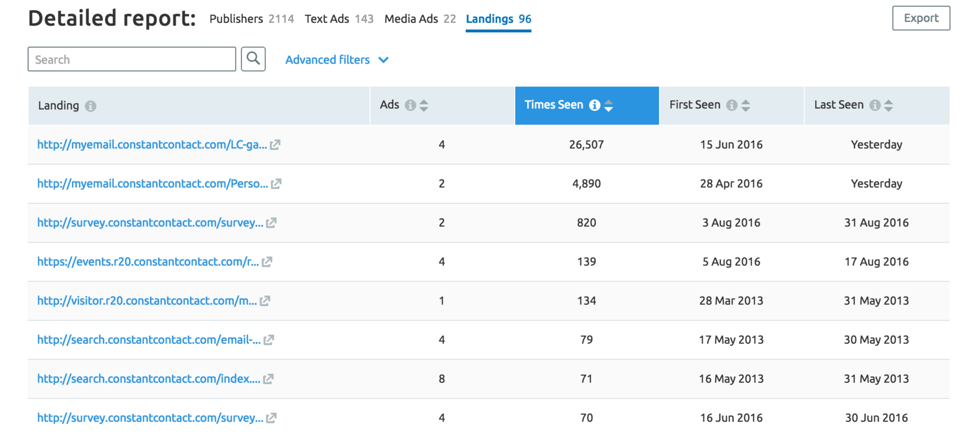The image size is (980, 437).
Task: Open external icon for survey landing seen 820 times
Action: 271,223
